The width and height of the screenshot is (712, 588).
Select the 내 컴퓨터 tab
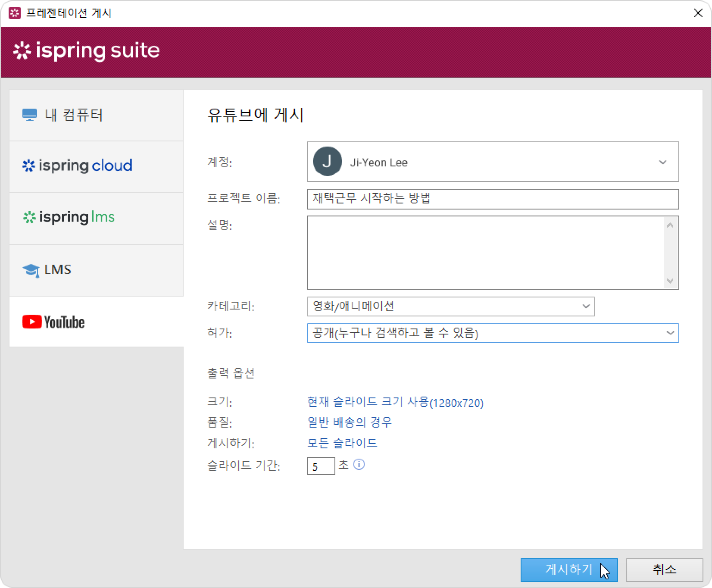pyautogui.click(x=96, y=115)
